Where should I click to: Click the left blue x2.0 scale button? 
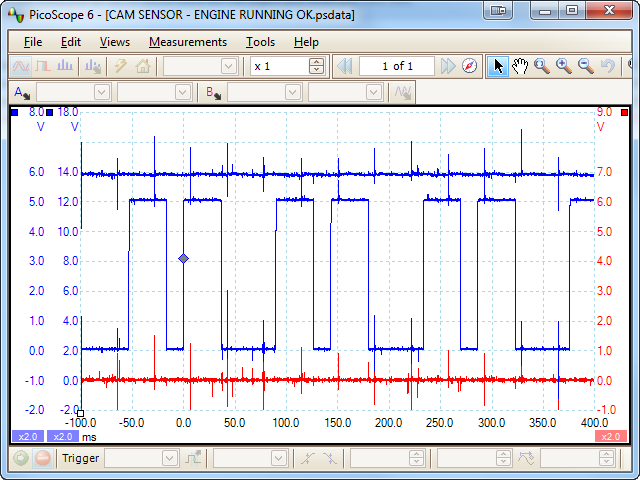26,436
